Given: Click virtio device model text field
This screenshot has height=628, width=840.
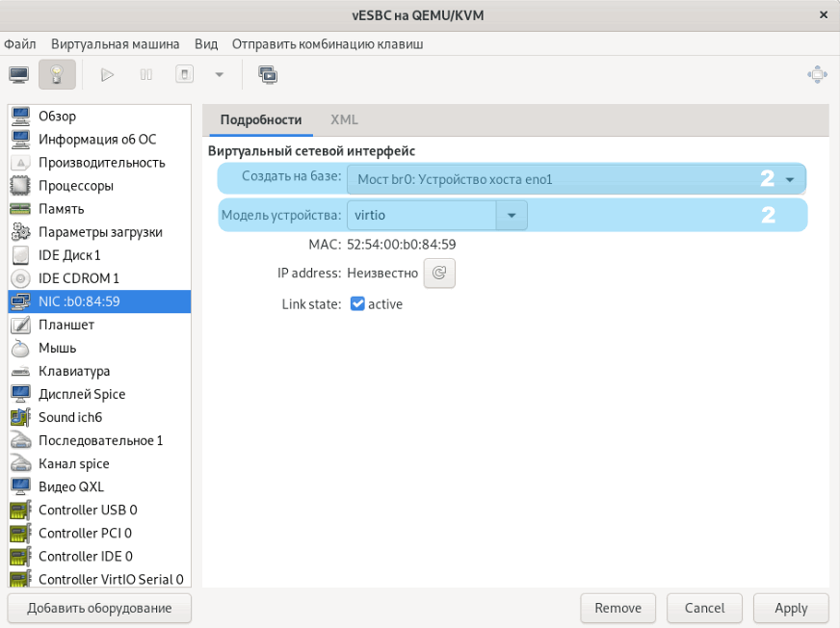Looking at the screenshot, I should (422, 216).
